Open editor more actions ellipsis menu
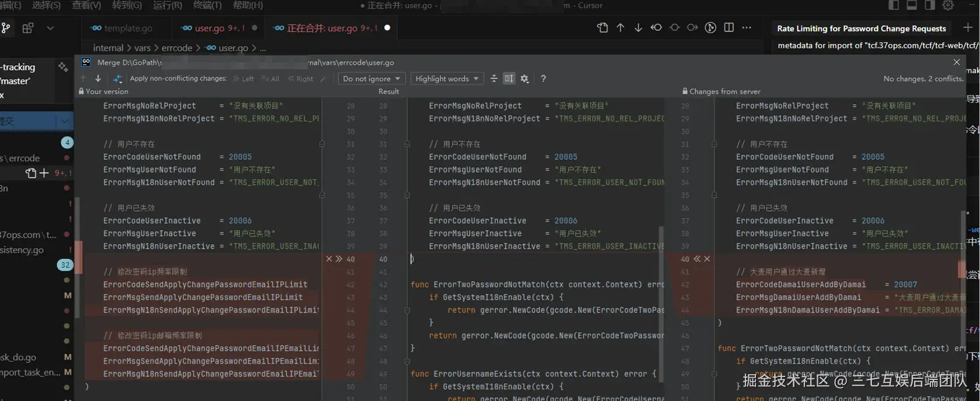 click(747, 28)
